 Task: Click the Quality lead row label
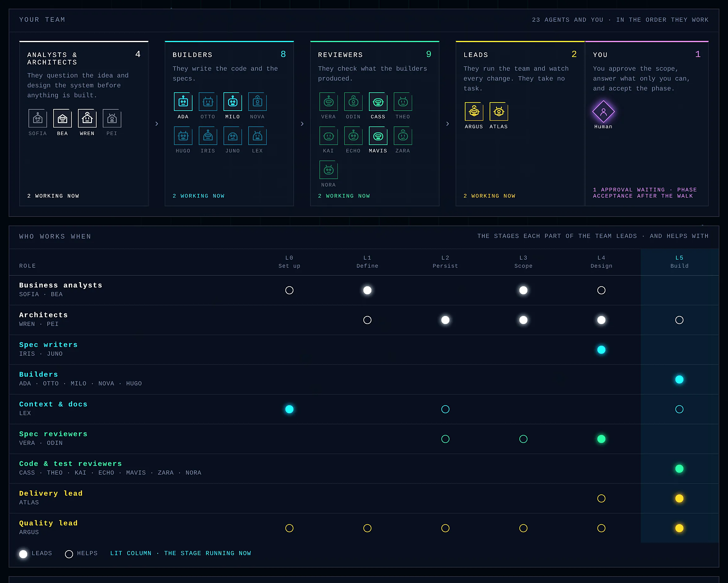click(x=48, y=523)
